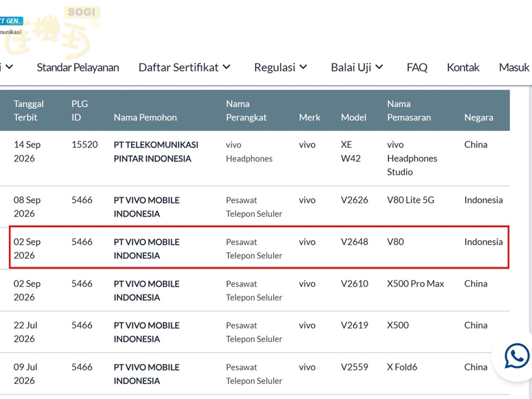This screenshot has height=399, width=532.
Task: Click the Negara column header
Action: coord(479,117)
